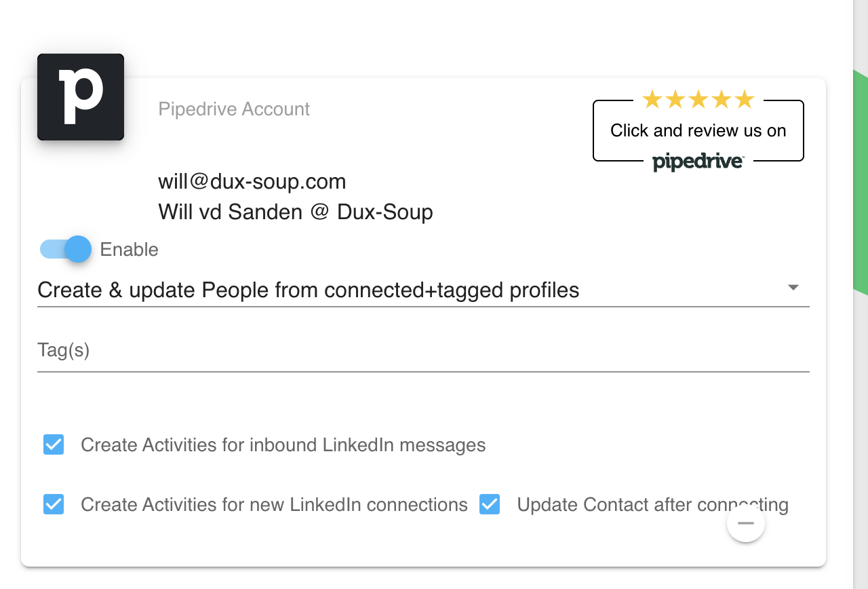Click the pipedrive wordmark in review badge
The height and width of the screenshot is (589, 868).
pyautogui.click(x=698, y=162)
